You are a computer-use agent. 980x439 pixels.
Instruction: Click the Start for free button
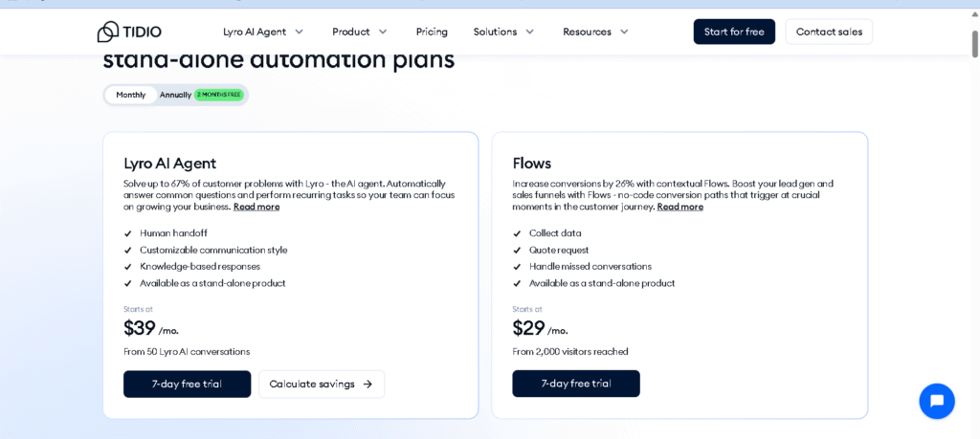[x=734, y=32]
